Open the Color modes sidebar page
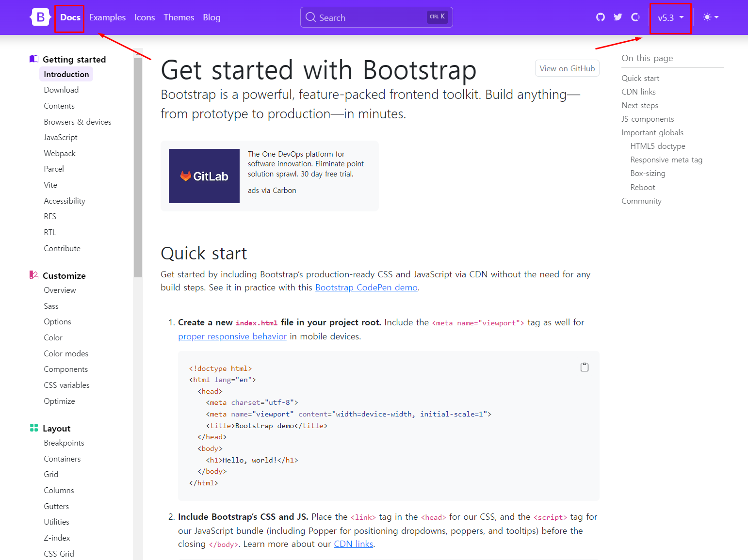The image size is (748, 560). pos(66,354)
